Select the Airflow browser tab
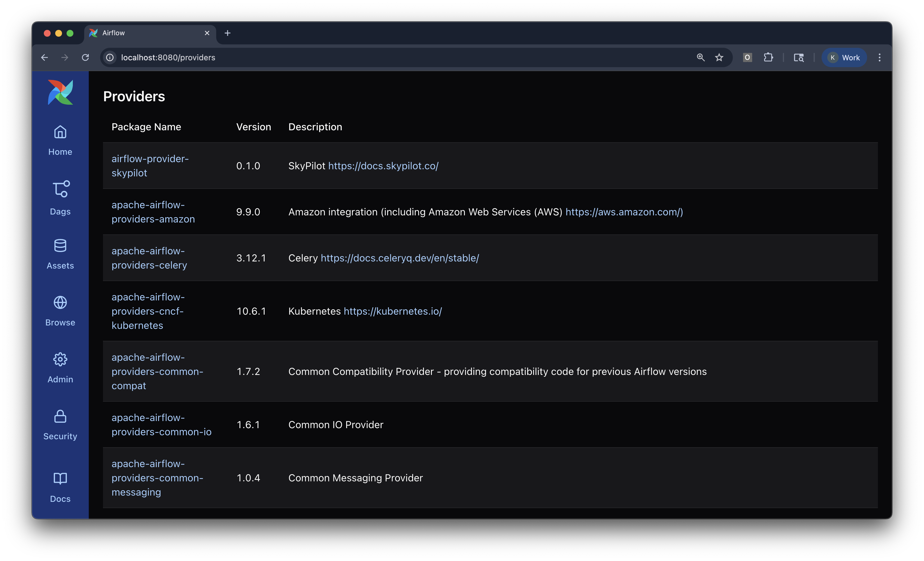Screen dimensions: 924x561 click(146, 33)
